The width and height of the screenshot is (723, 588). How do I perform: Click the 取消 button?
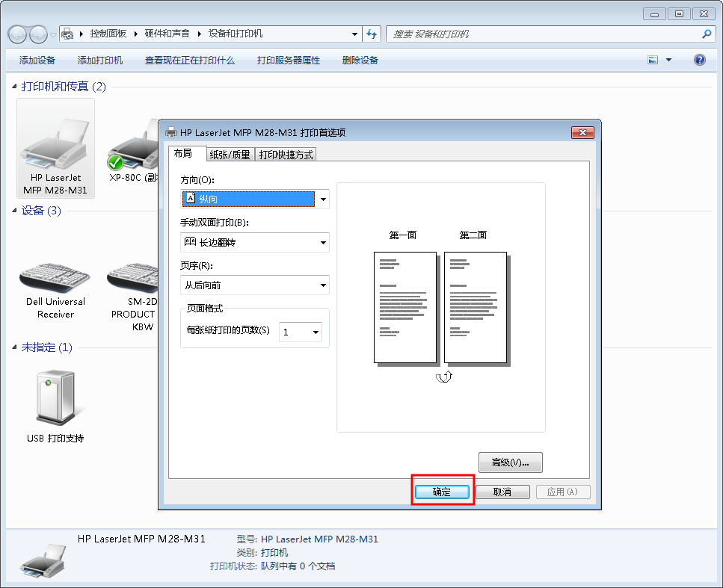tap(502, 492)
